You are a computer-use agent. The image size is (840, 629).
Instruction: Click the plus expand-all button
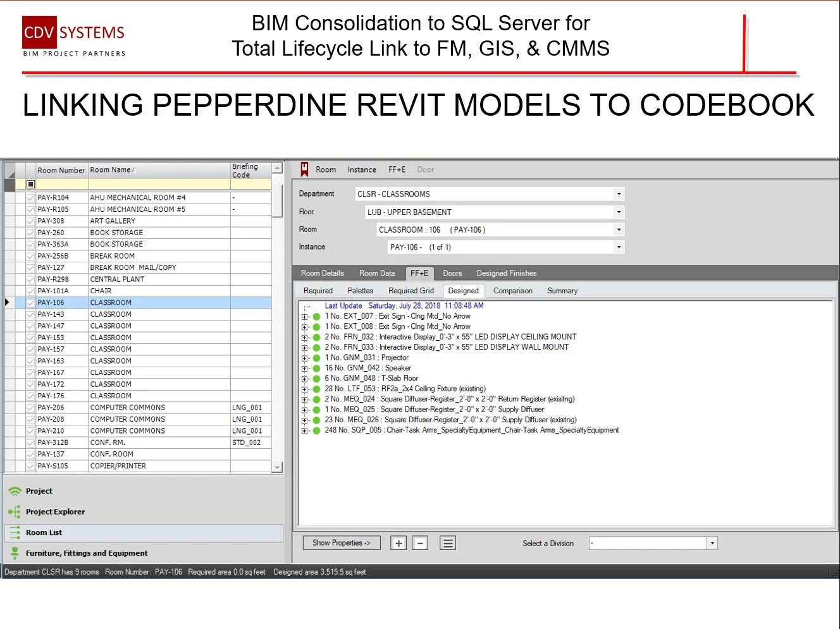tap(398, 543)
